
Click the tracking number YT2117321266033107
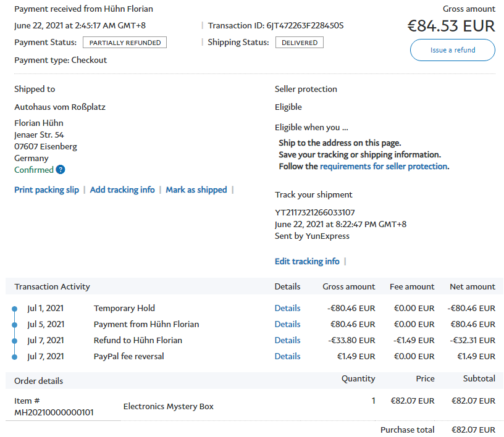315,212
